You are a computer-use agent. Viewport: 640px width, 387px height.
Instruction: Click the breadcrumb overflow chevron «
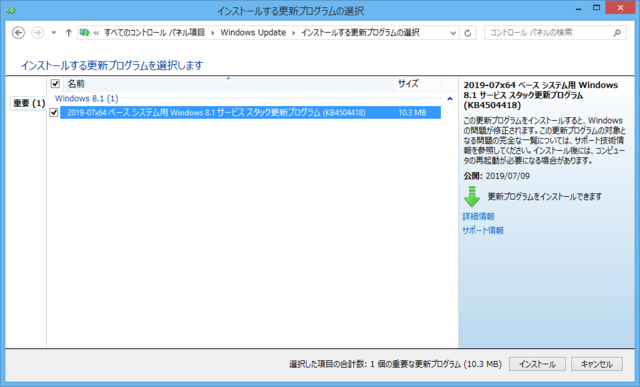coord(96,33)
